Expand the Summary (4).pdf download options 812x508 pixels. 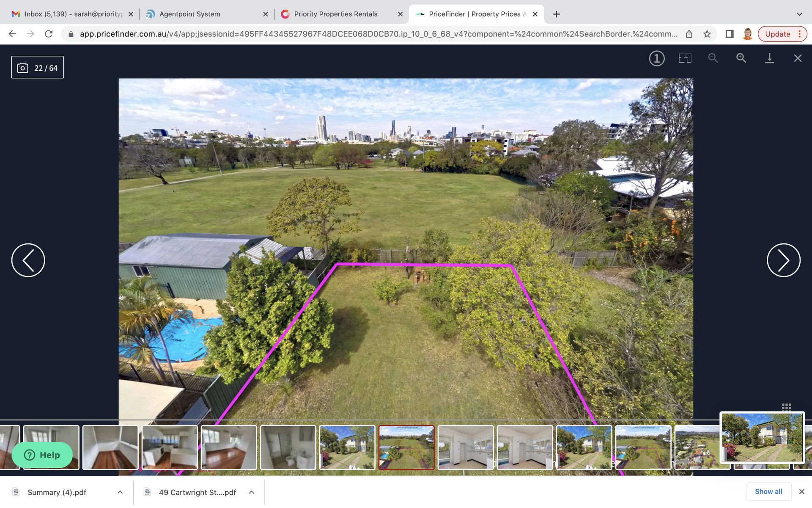click(120, 492)
